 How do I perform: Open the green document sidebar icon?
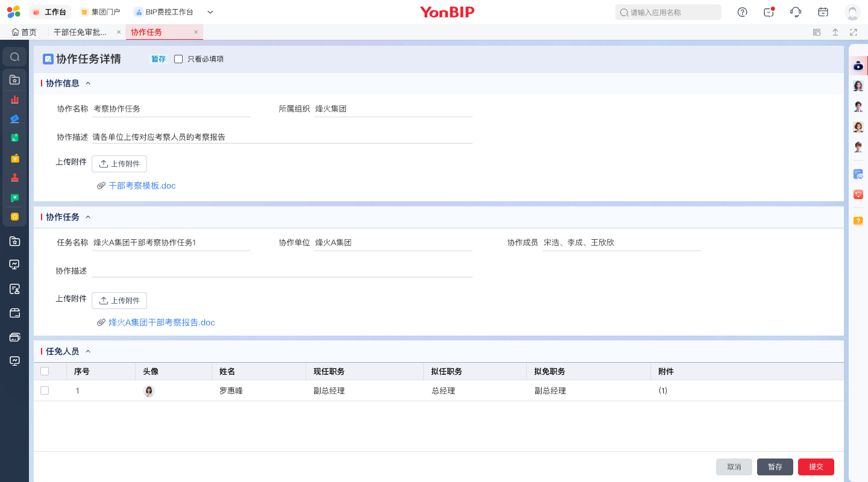pos(15,138)
